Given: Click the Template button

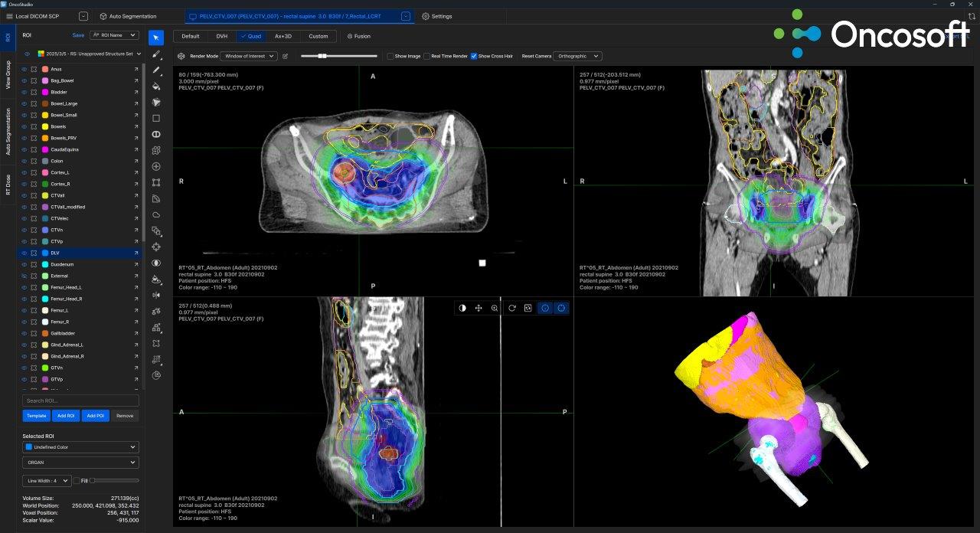Looking at the screenshot, I should click(x=36, y=416).
